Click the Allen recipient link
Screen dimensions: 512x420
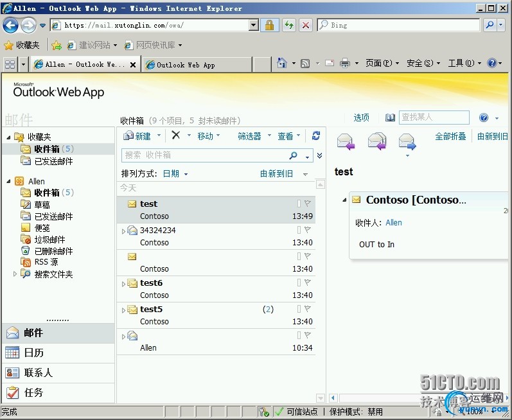[x=393, y=223]
